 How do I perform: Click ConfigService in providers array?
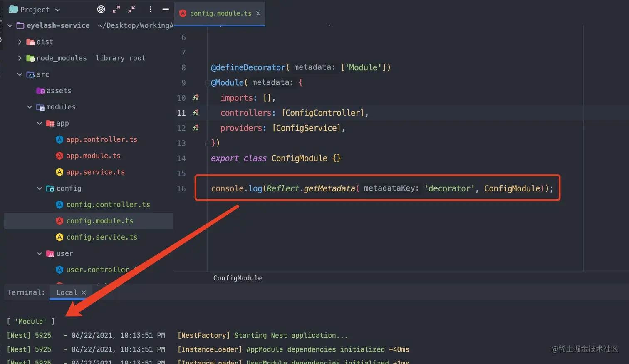click(x=308, y=128)
